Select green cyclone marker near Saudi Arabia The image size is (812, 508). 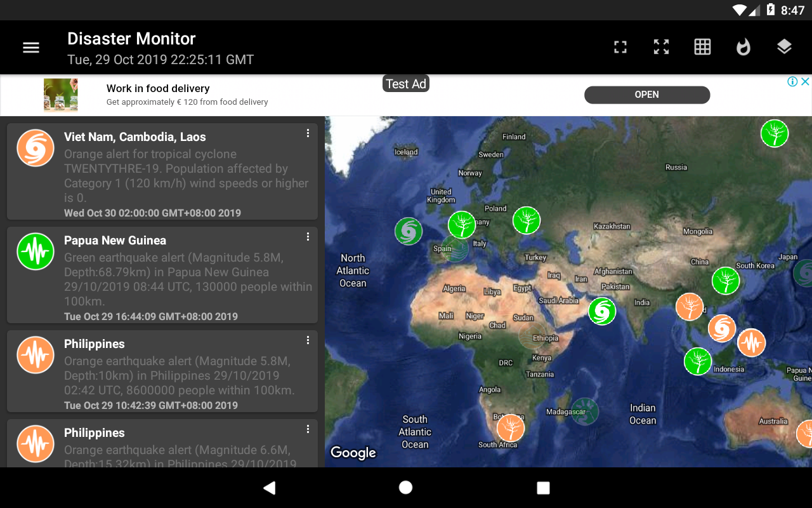[x=602, y=311]
